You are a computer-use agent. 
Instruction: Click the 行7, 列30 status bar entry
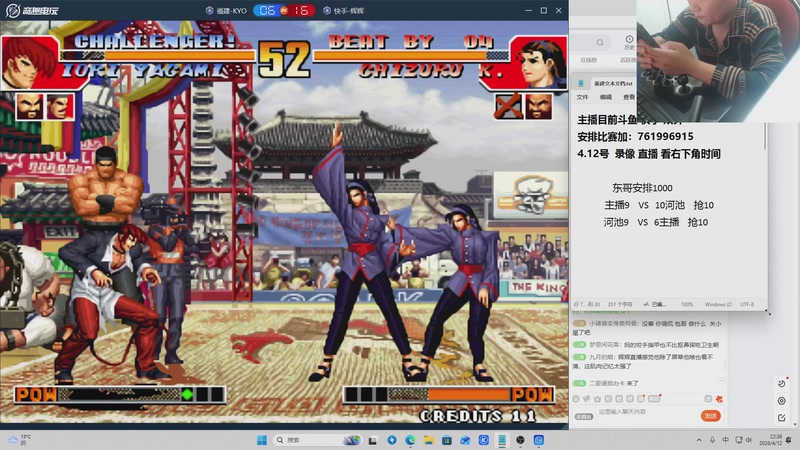pos(587,305)
